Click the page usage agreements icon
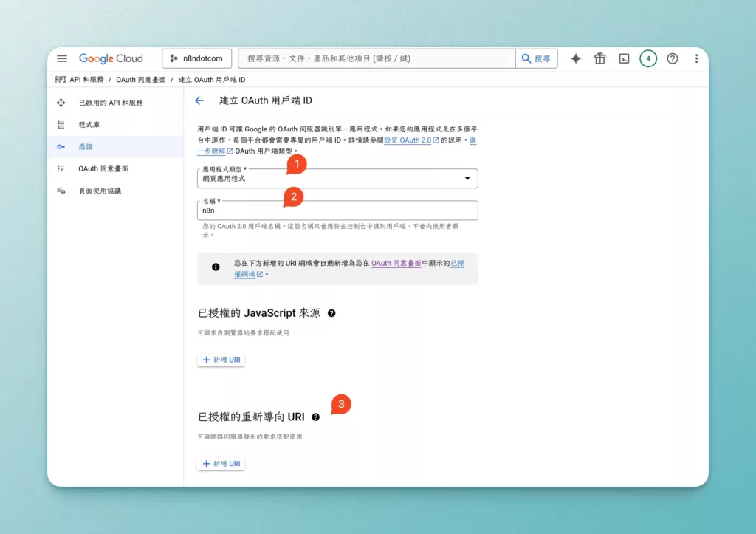The width and height of the screenshot is (756, 534). (x=61, y=191)
